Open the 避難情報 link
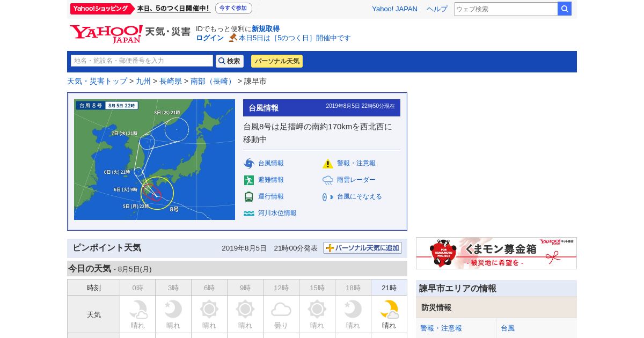644x338 pixels. [271, 180]
